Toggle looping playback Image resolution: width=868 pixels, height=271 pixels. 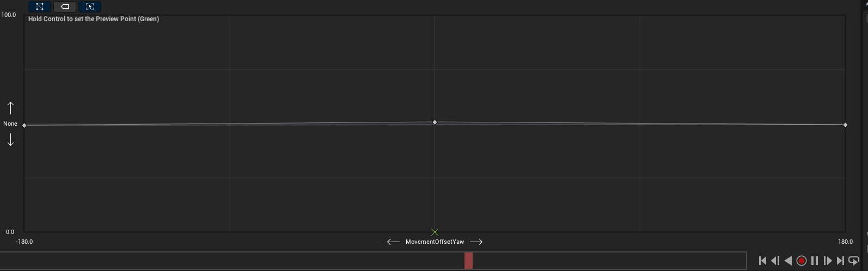click(853, 261)
